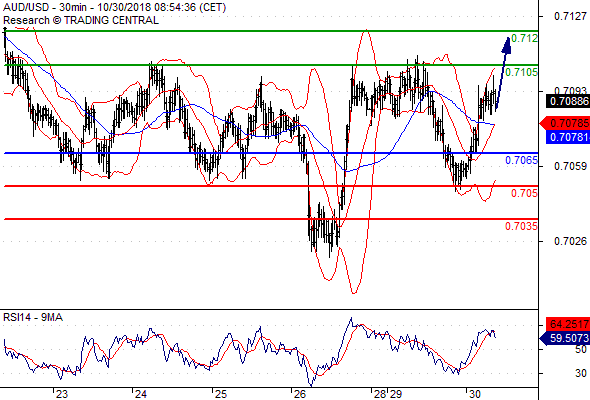Click the Research © TRADING CENTRAL text
Image resolution: width=590 pixels, height=400 pixels.
(81, 20)
